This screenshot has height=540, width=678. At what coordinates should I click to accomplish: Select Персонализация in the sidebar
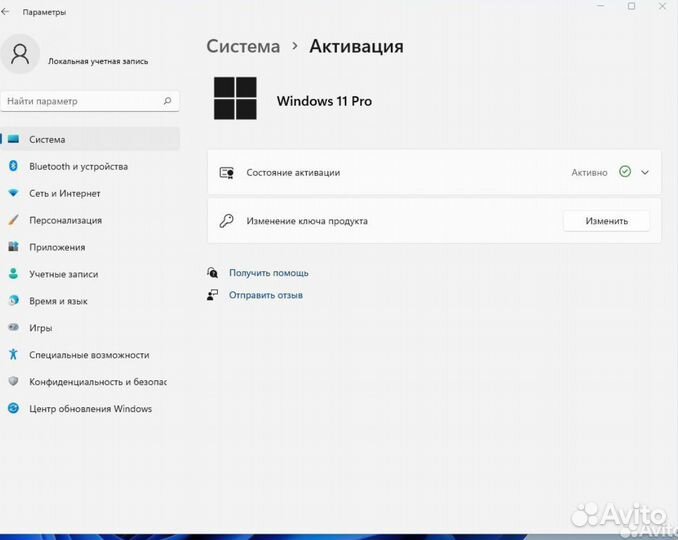click(x=90, y=220)
